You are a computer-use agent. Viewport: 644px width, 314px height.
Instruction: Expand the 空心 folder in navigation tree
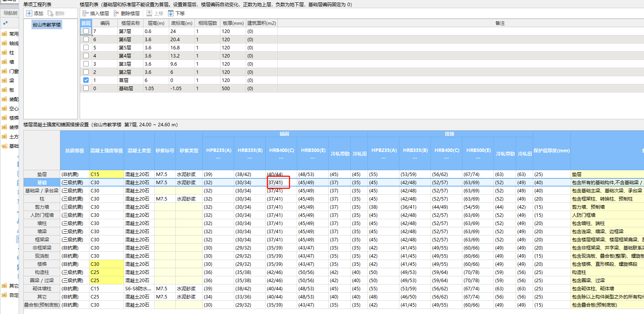pos(4,108)
